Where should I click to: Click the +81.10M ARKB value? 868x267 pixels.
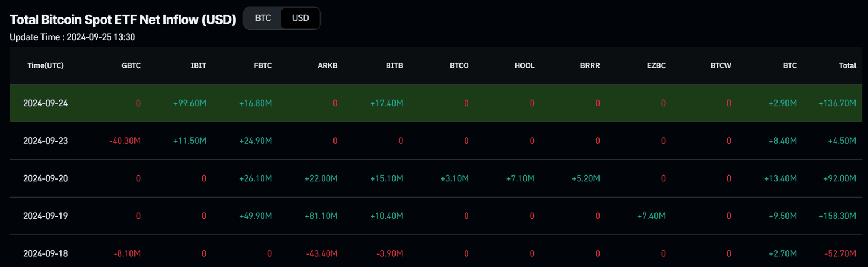click(320, 216)
